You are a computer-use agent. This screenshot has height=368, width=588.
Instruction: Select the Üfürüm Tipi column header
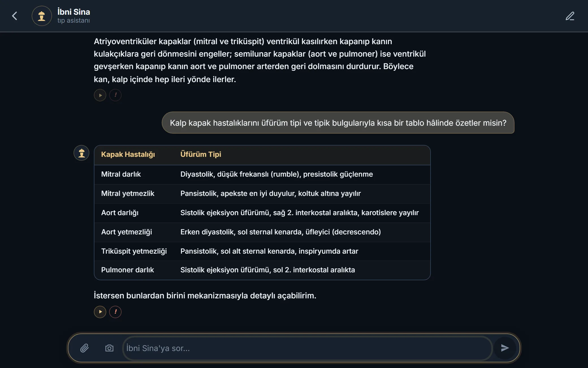(x=201, y=154)
